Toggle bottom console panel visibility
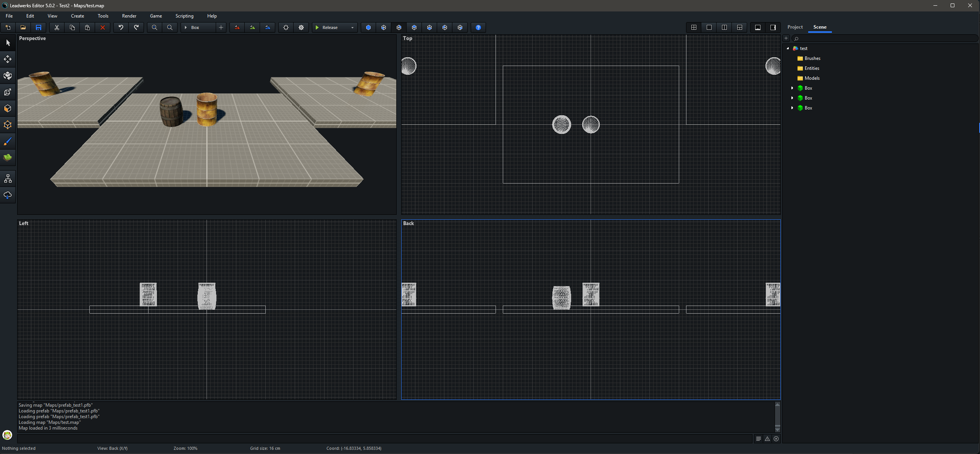The width and height of the screenshot is (980, 454). coord(757,27)
